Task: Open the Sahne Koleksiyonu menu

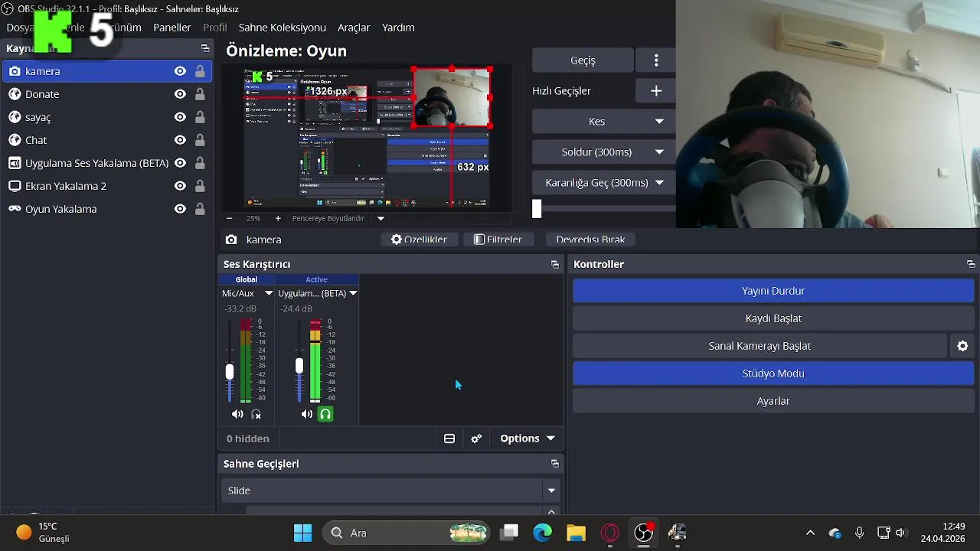Action: click(x=283, y=28)
